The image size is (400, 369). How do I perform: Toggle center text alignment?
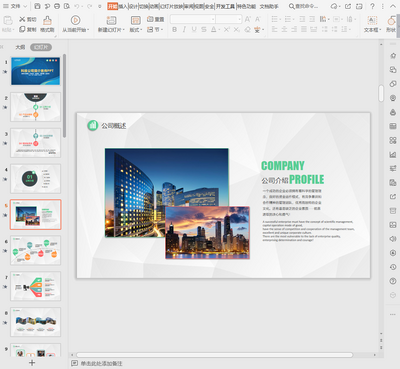tap(284, 30)
